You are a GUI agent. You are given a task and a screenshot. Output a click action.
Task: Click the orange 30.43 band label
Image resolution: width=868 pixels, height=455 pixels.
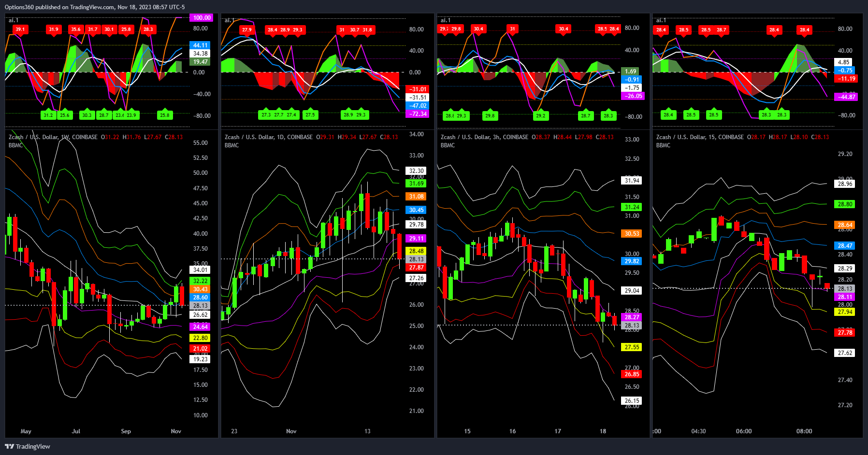tap(200, 289)
